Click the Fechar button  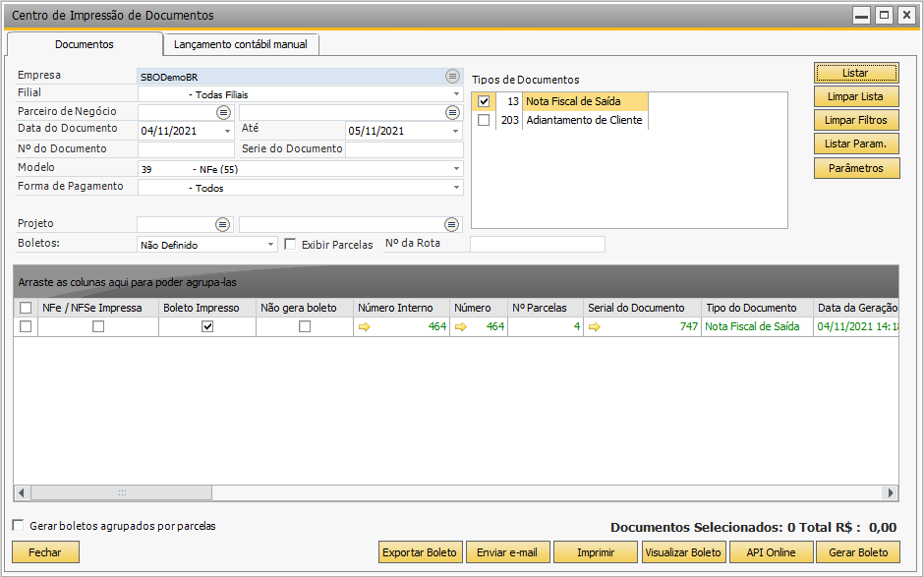(x=45, y=552)
